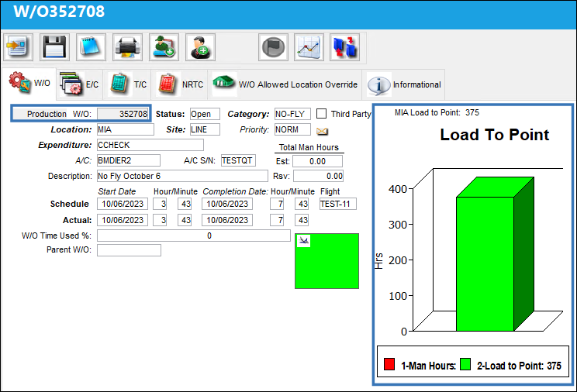Viewport: 577px width, 392px height.
Task: Click the green Load to Point legend swatch
Action: click(x=465, y=364)
